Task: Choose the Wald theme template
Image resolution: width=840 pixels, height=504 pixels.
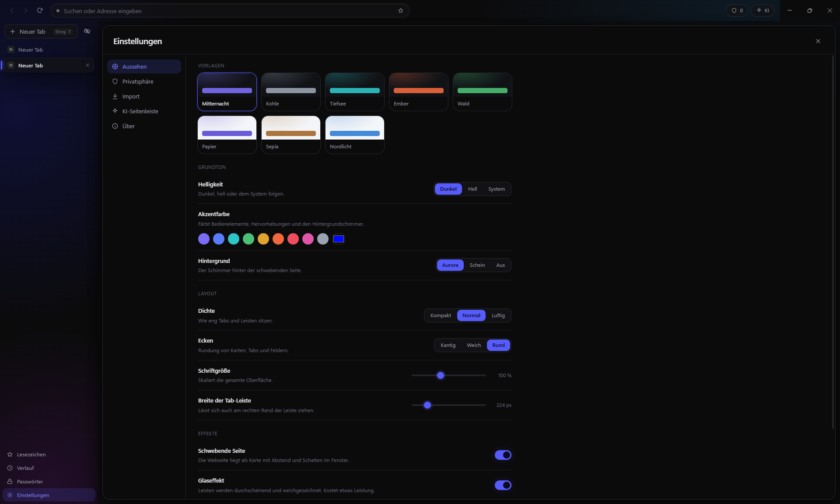Action: 483,92
